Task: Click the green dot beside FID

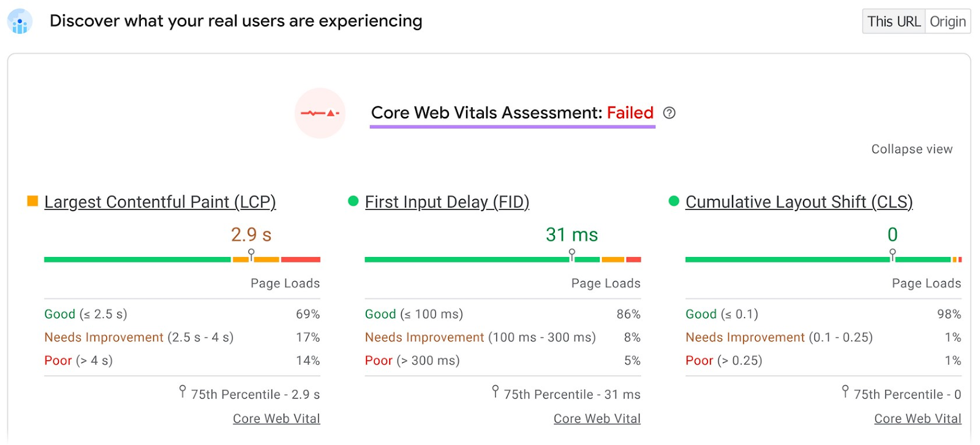Action: tap(353, 201)
